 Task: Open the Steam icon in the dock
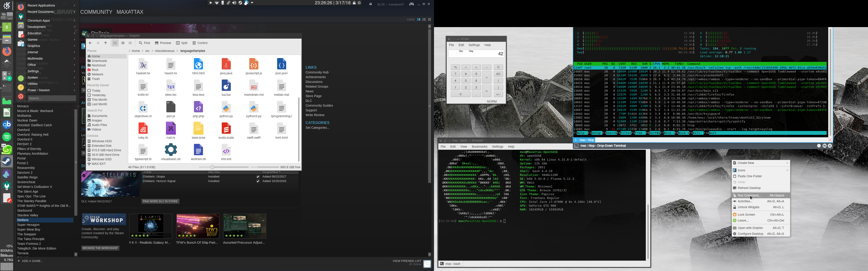(x=7, y=161)
